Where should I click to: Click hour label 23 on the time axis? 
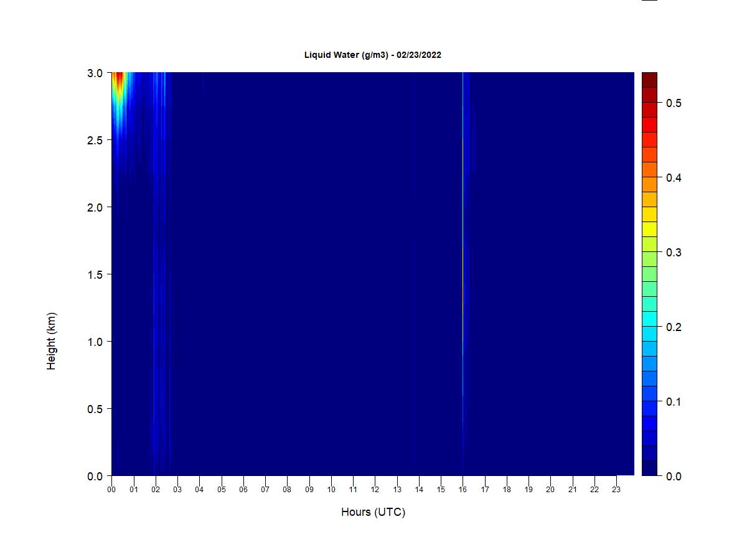click(616, 489)
